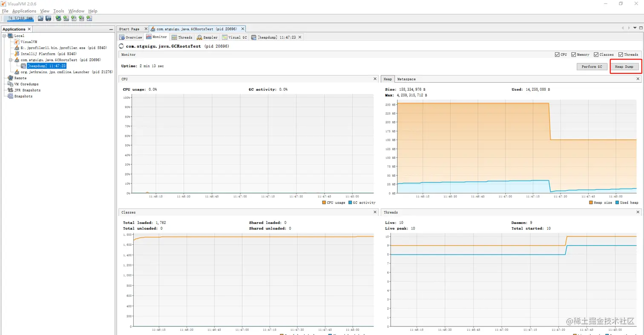This screenshot has width=644, height=335.
Task: Collapse the Local tree node
Action: [4, 36]
